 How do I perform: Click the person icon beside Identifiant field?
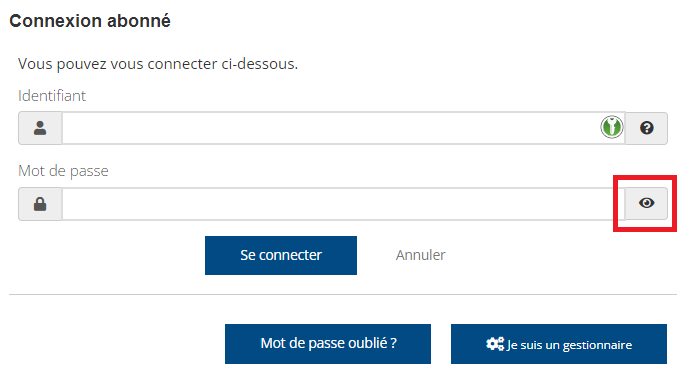click(x=40, y=128)
